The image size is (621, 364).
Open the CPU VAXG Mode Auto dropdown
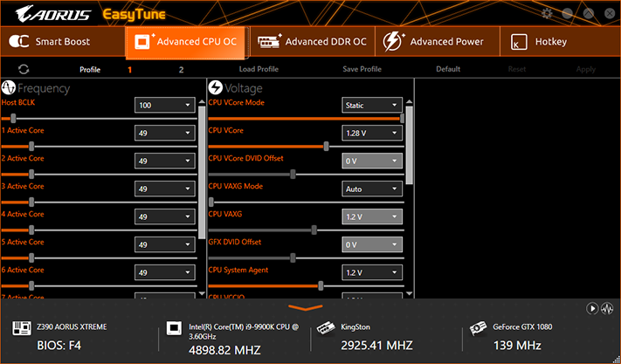[x=372, y=189]
